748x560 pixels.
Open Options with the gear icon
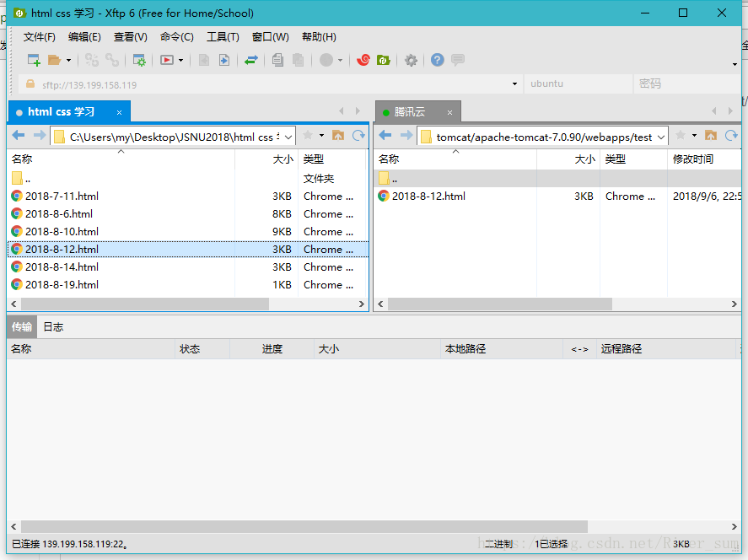(411, 60)
